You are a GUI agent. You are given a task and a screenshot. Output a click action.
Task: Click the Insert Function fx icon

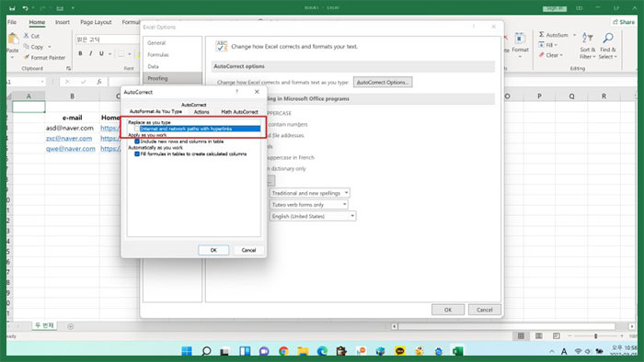99,82
